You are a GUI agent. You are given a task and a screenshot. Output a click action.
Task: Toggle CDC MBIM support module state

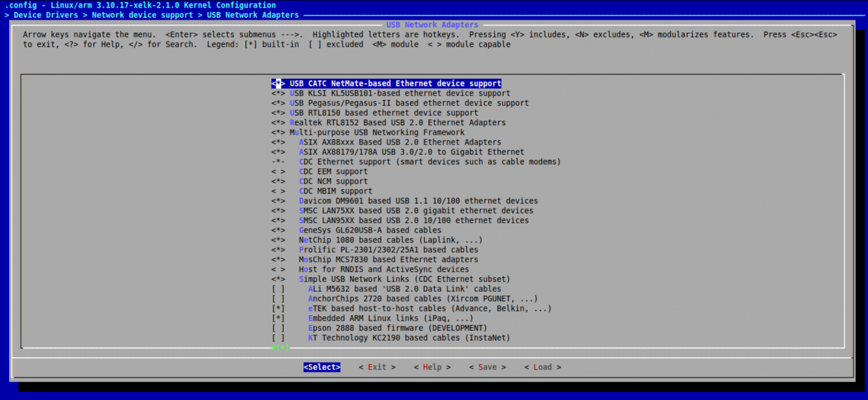pyautogui.click(x=278, y=191)
